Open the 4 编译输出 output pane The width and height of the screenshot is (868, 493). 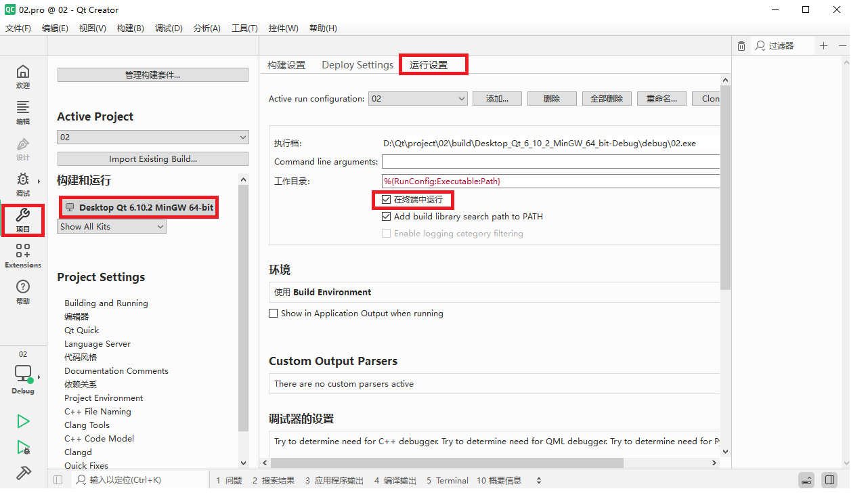coord(395,480)
